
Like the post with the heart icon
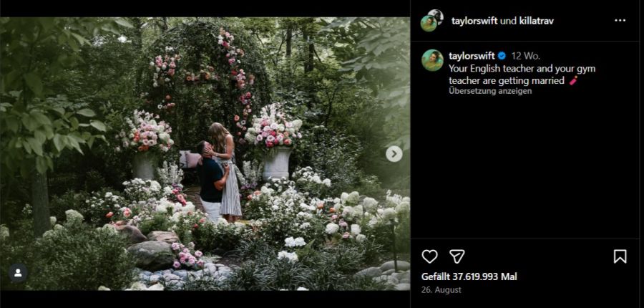[x=429, y=256]
